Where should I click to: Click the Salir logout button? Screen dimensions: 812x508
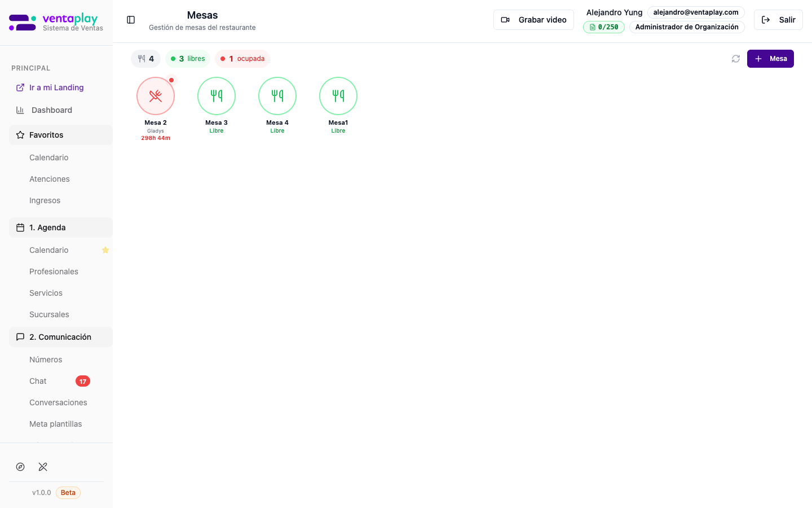pos(778,20)
